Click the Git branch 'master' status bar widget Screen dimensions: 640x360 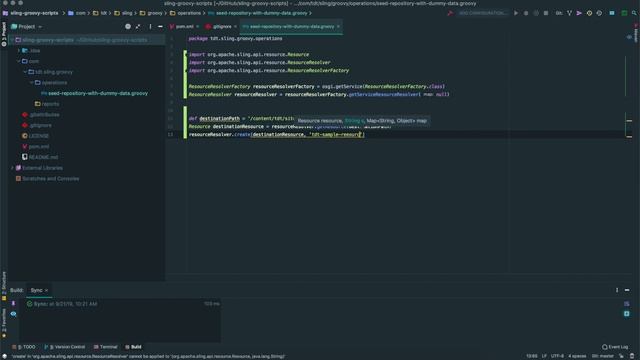603,356
